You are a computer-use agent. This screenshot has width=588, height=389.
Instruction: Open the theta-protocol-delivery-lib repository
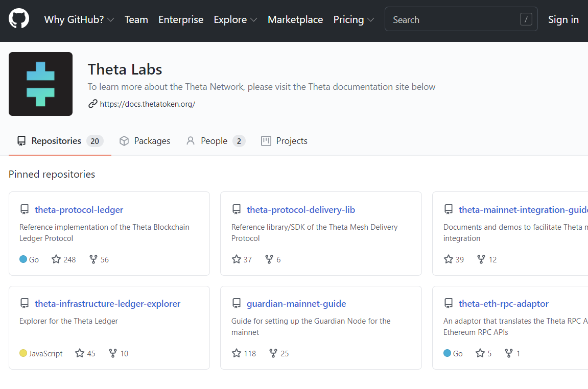(x=301, y=209)
